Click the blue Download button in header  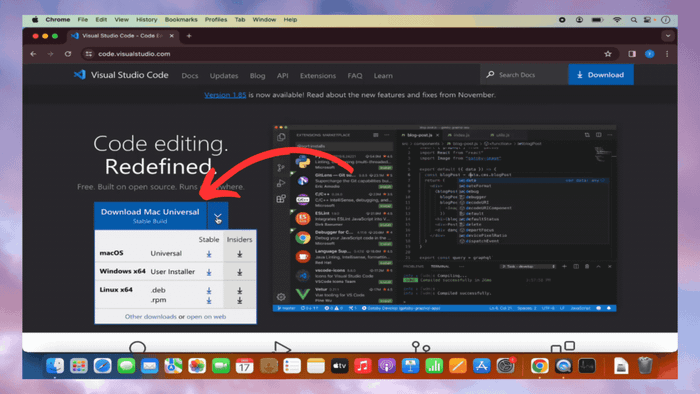tap(600, 75)
